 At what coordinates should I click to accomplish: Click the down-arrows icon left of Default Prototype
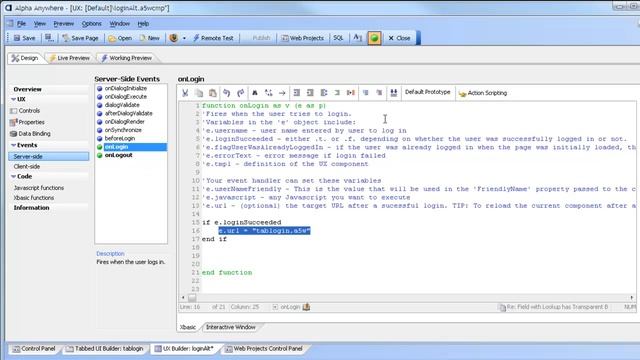click(393, 93)
